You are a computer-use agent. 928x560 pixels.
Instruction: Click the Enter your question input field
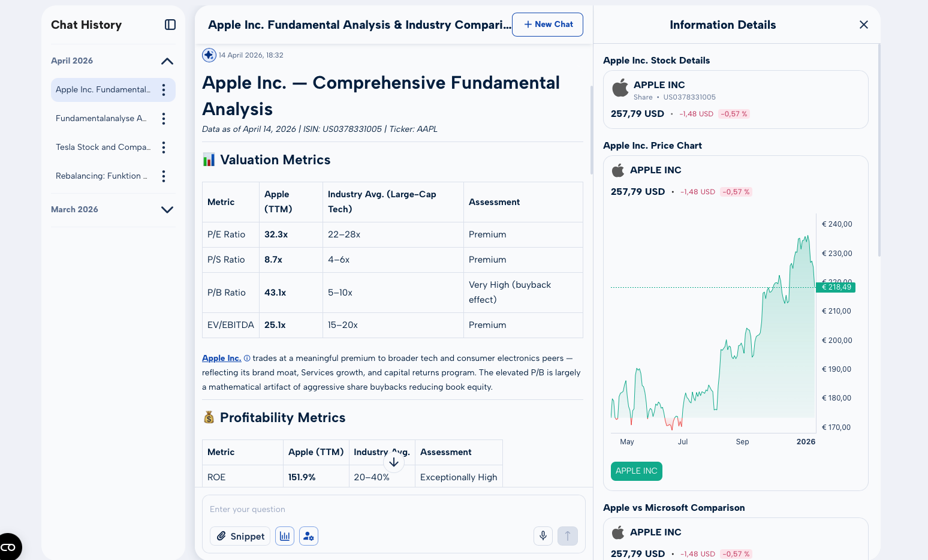tap(393, 509)
